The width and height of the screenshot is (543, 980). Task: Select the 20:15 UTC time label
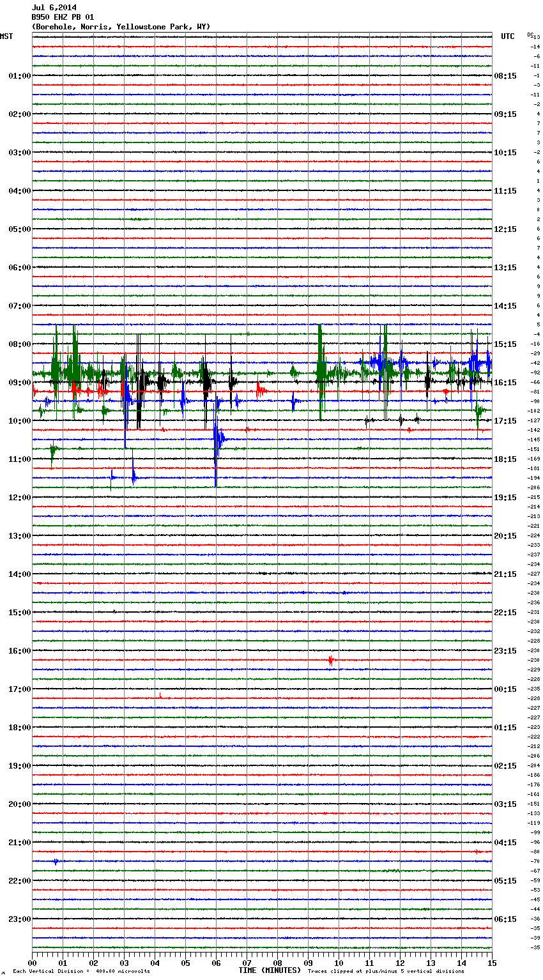tap(505, 536)
